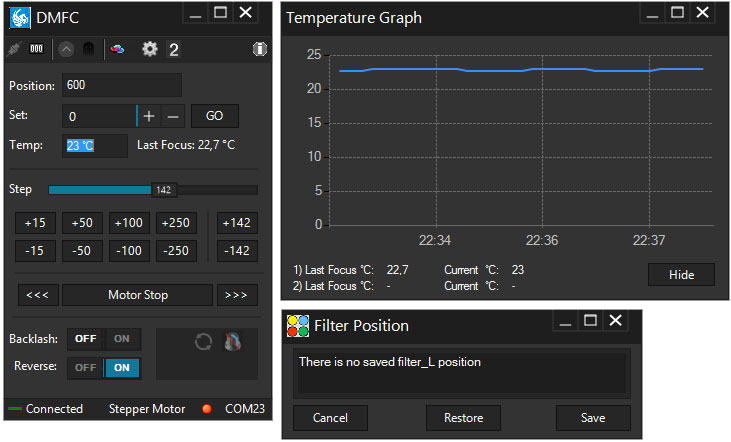Open settings with the gear icon
The height and width of the screenshot is (442, 731).
[150, 49]
